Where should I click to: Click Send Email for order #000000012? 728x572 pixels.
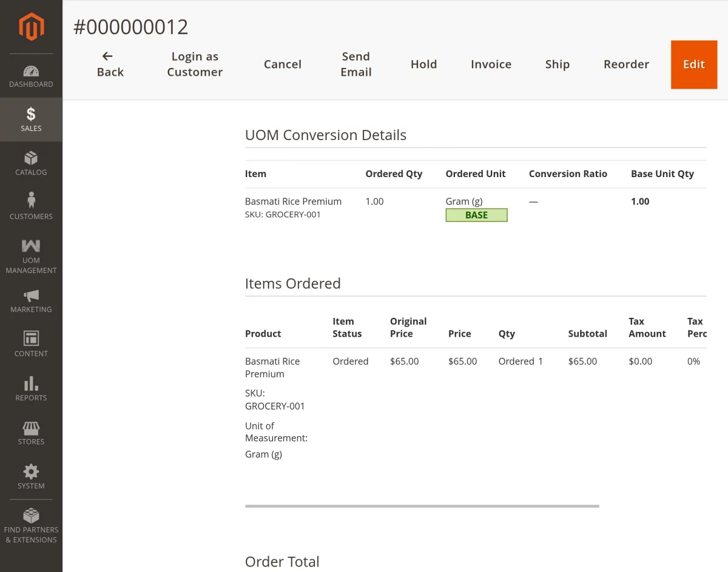356,65
